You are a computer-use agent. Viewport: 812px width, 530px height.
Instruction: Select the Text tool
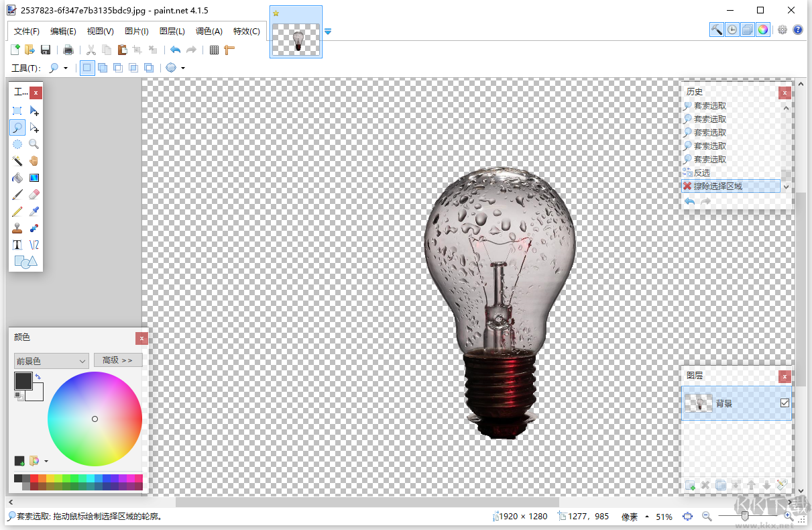coord(17,244)
